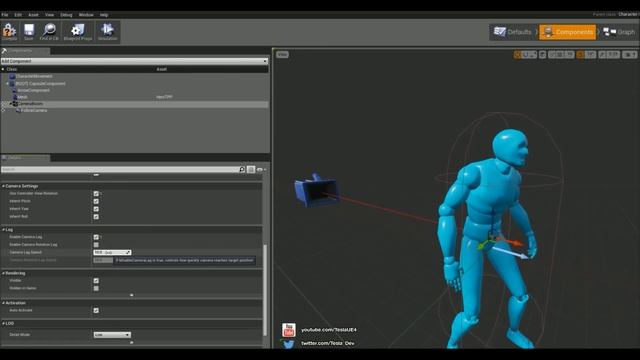Collapse the Activation section
The image size is (640, 360).
[3, 303]
